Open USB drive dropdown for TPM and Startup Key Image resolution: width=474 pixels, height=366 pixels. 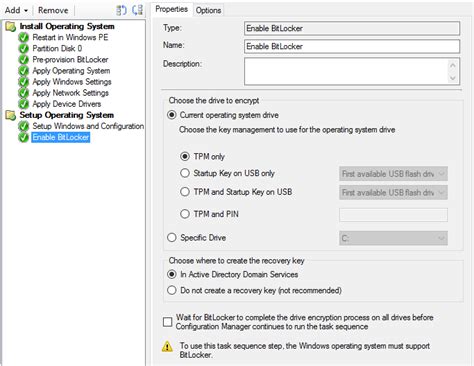point(393,193)
